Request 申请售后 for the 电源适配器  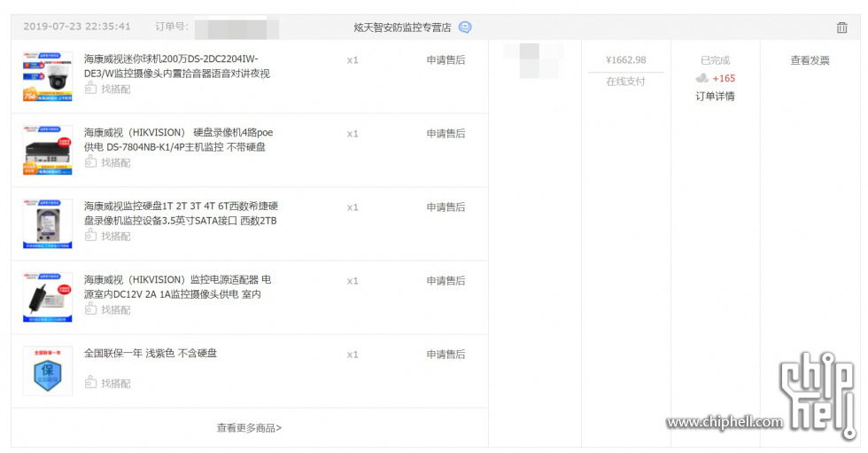pos(446,281)
